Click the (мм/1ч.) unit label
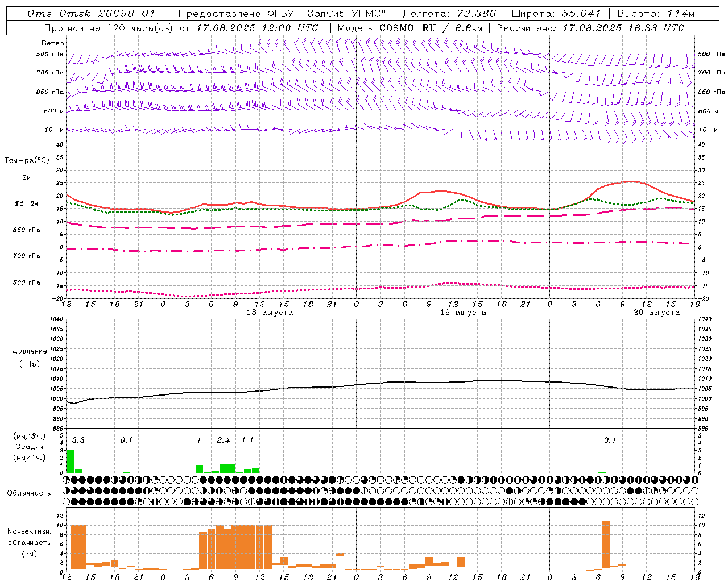This screenshot has width=728, height=582. coord(30,458)
